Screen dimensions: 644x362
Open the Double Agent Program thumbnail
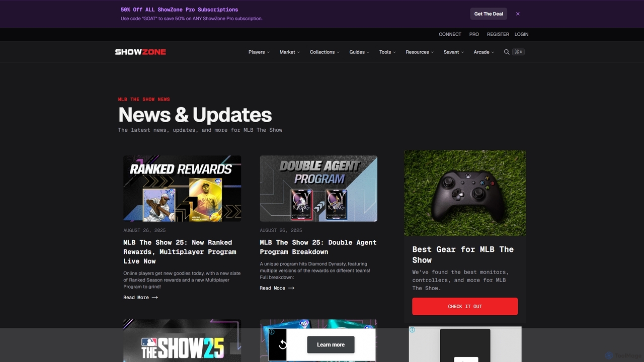(x=318, y=189)
